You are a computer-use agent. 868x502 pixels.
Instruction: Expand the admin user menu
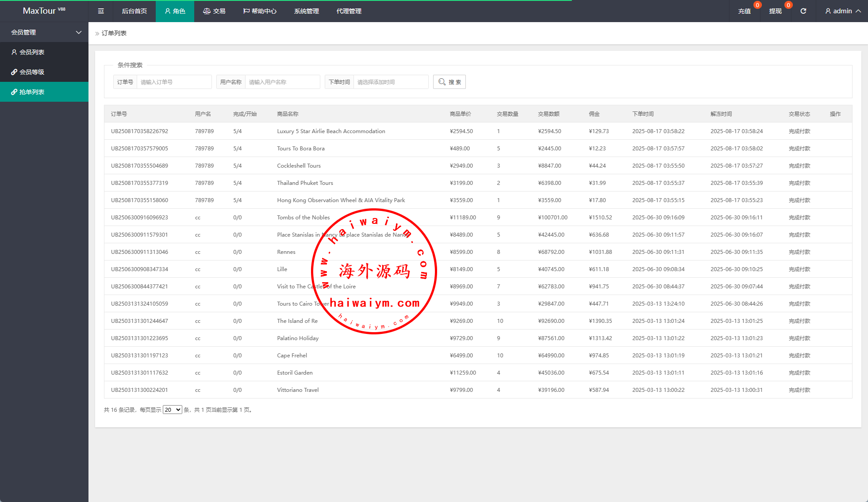843,11
